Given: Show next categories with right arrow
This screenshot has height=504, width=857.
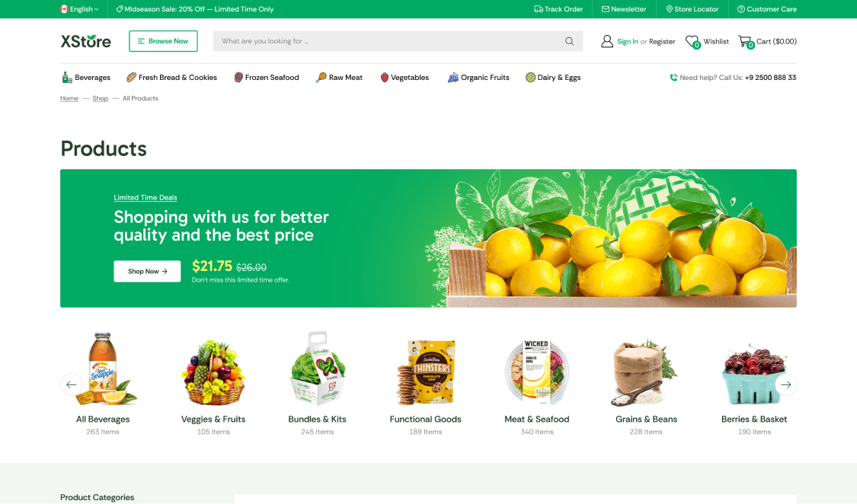Looking at the screenshot, I should click(785, 384).
